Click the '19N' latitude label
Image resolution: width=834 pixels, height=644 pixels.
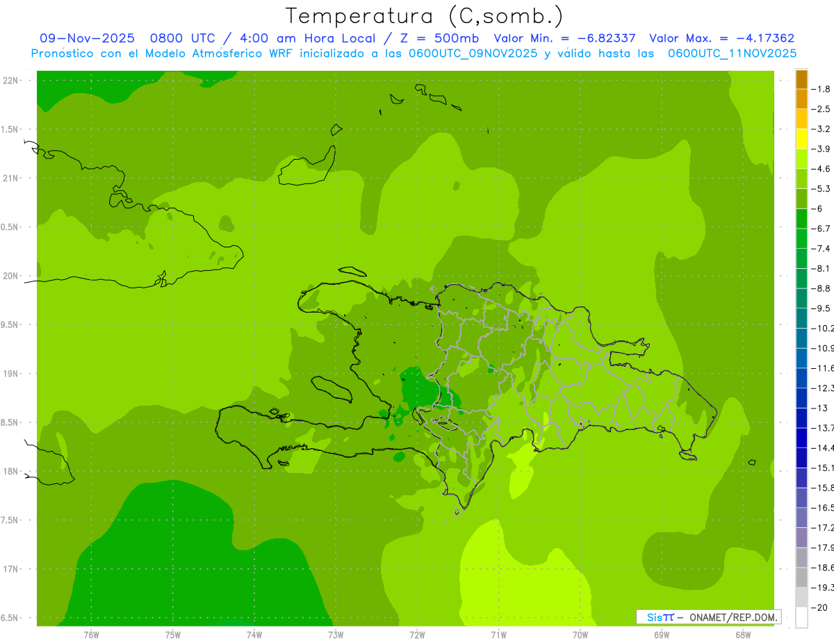[10, 374]
